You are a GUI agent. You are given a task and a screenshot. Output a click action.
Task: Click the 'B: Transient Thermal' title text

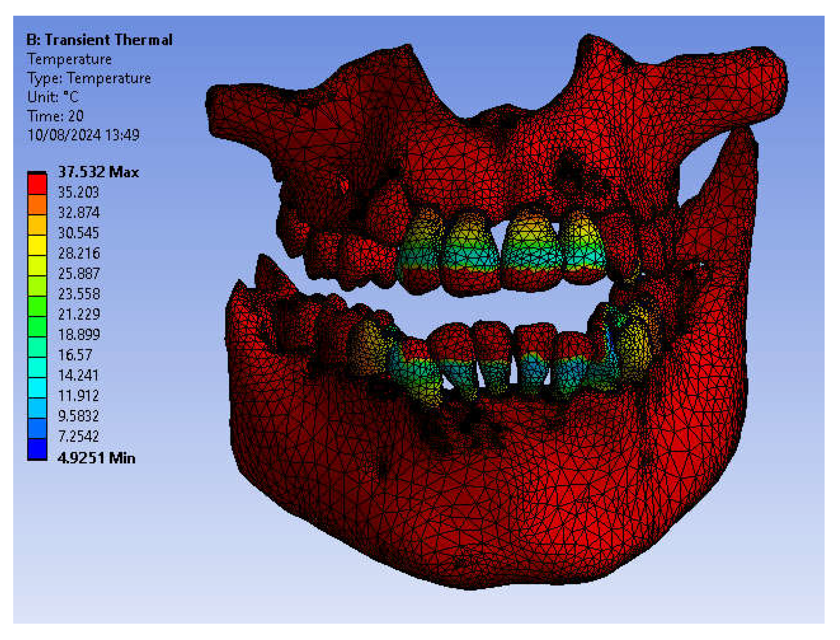tap(99, 40)
